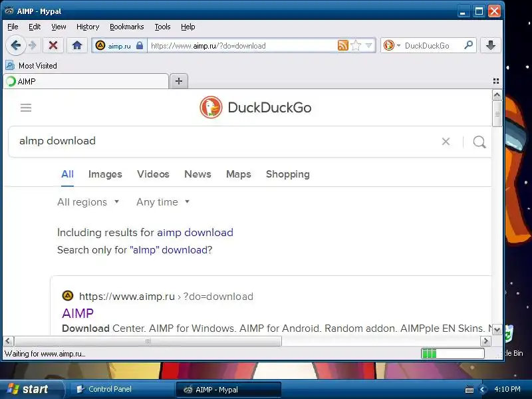Click the https://www.aimp.ru result URL
This screenshot has height=399, width=532.
[x=166, y=297]
